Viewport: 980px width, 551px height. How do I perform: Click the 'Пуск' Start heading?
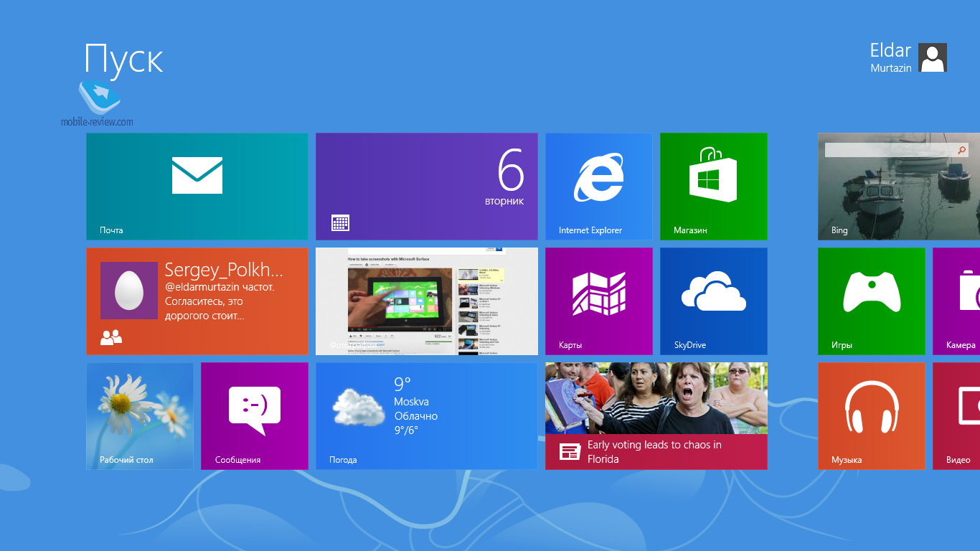coord(124,59)
